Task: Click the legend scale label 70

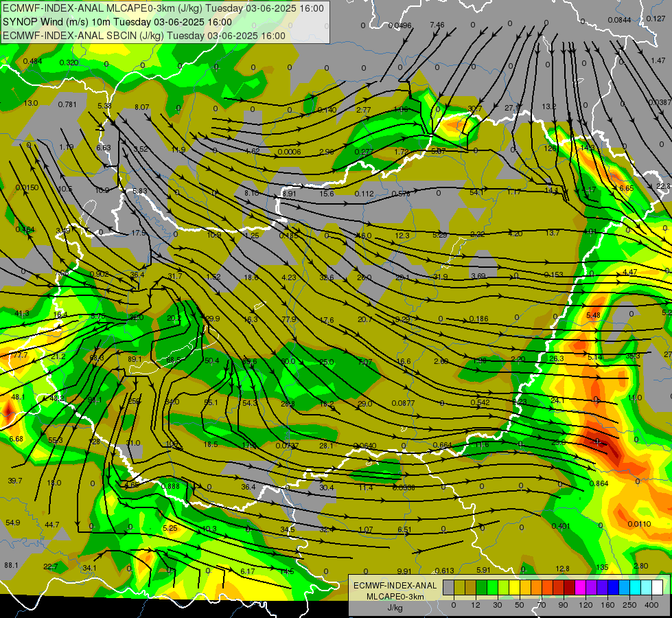Action: [x=542, y=605]
